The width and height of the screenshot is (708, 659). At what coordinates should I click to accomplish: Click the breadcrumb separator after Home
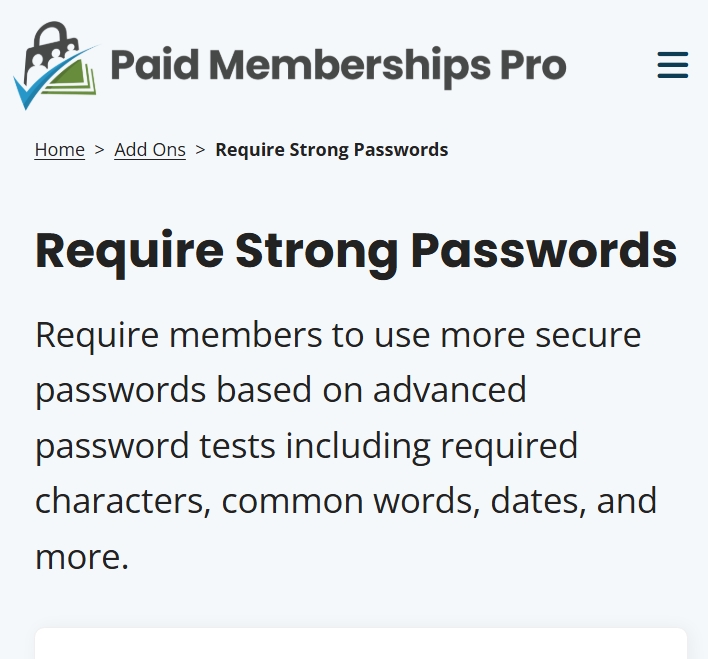point(99,150)
